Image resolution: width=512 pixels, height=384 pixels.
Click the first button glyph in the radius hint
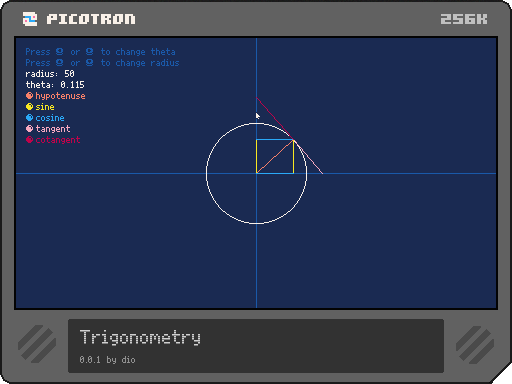[x=59, y=63]
